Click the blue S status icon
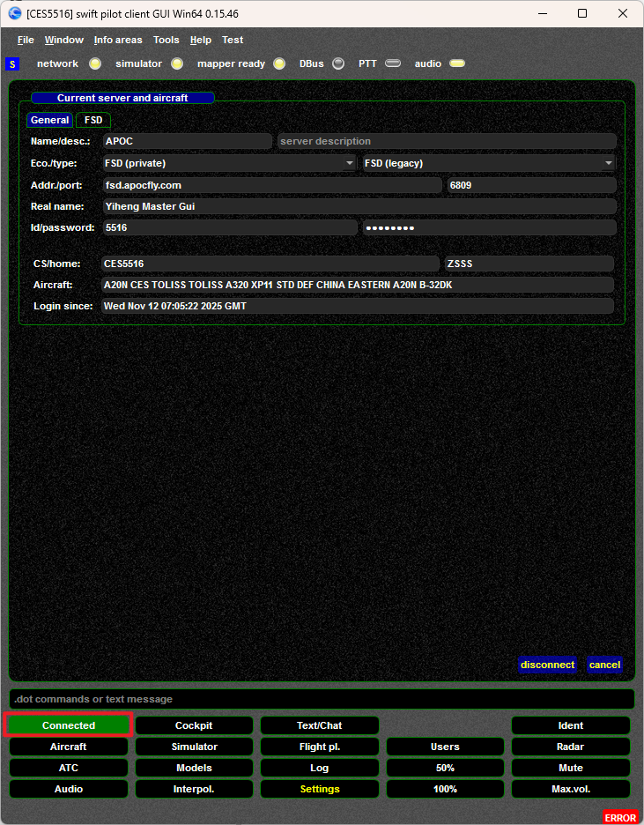The width and height of the screenshot is (644, 825). (11, 64)
